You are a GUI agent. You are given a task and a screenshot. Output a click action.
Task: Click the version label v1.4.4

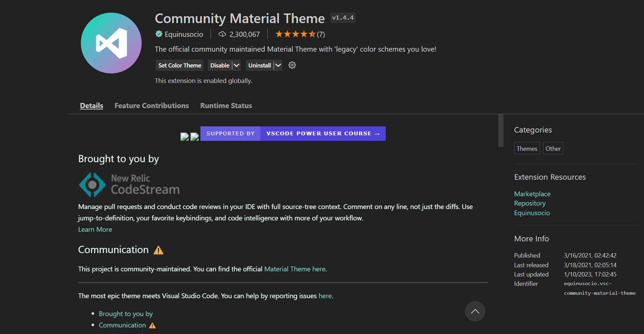[343, 18]
